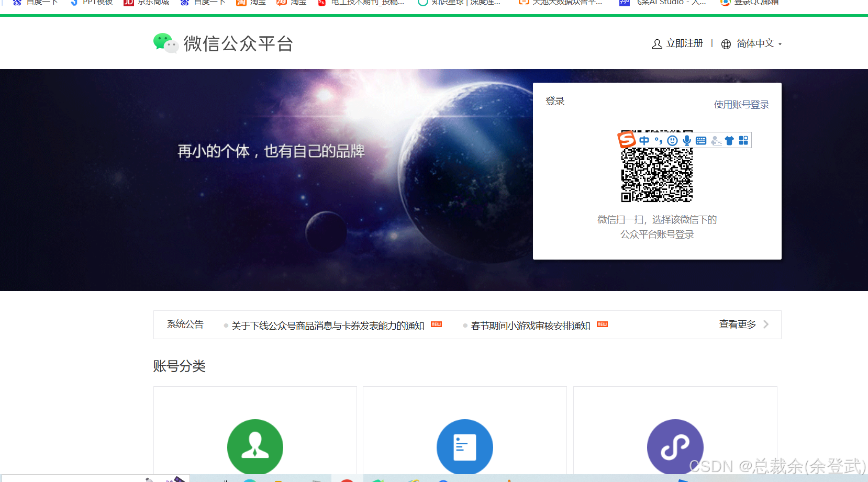This screenshot has height=482, width=868.
Task: Open the 京东商城 bookmark
Action: point(147,3)
